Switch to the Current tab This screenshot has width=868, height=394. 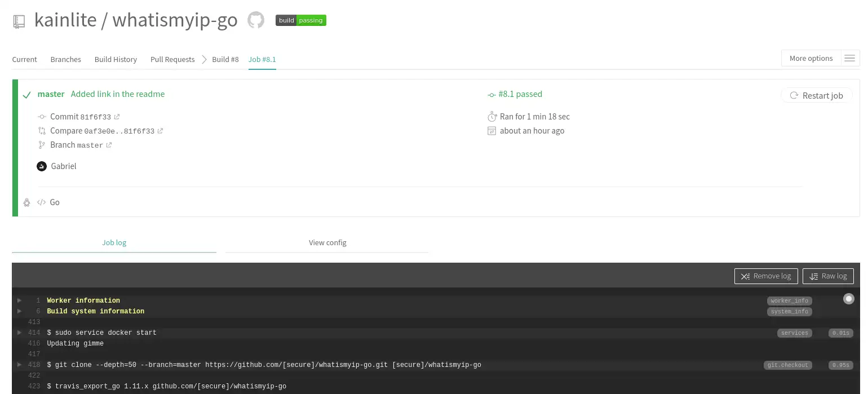[x=24, y=59]
